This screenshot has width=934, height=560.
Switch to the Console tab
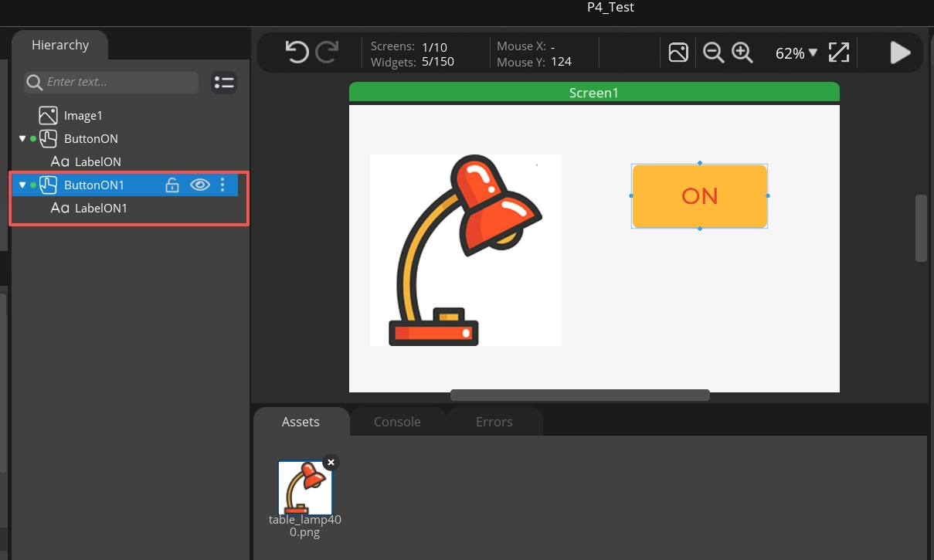pos(397,422)
